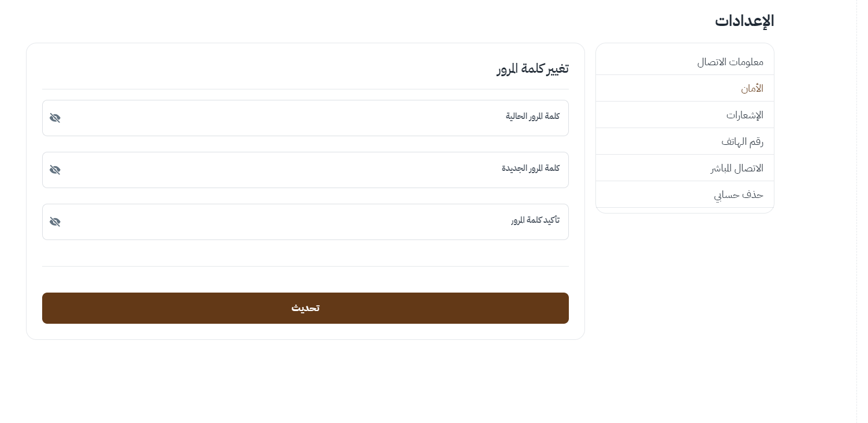Click the divider line above the تحديث button
The image size is (868, 423).
click(305, 266)
